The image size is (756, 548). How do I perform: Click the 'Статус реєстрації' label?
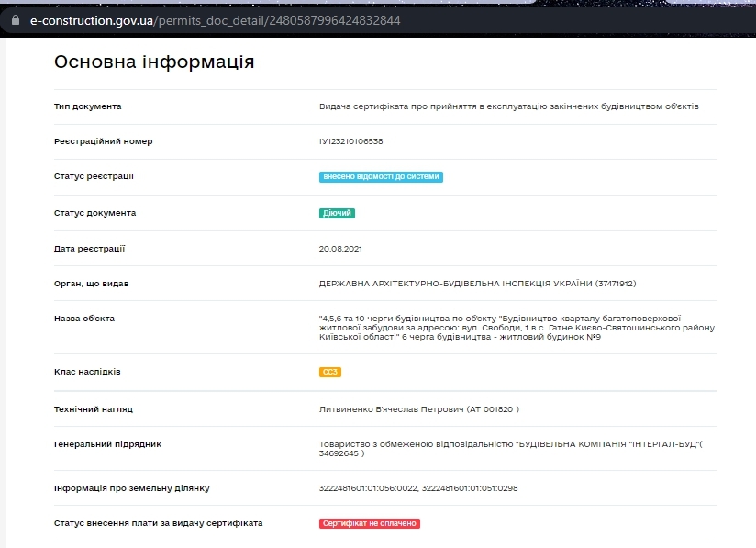click(94, 176)
